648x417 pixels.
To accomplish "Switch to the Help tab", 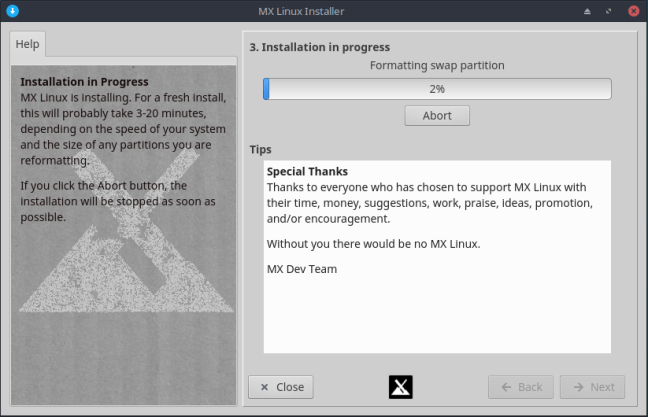I will pyautogui.click(x=28, y=45).
